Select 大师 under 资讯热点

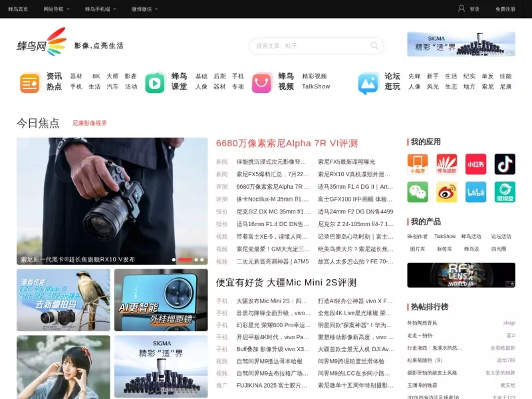112,76
